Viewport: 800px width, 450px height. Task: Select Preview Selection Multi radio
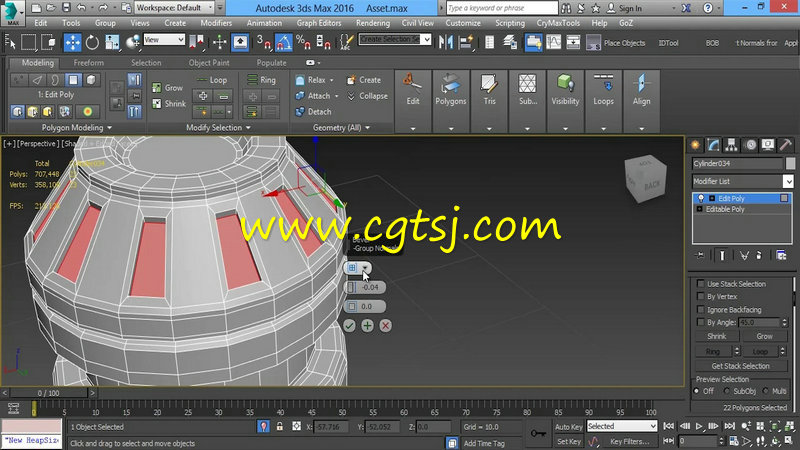click(765, 391)
